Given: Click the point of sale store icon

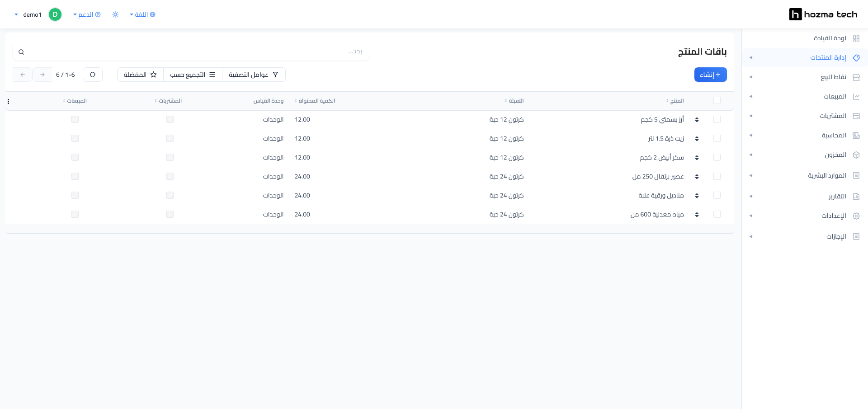Looking at the screenshot, I should pyautogui.click(x=856, y=77).
